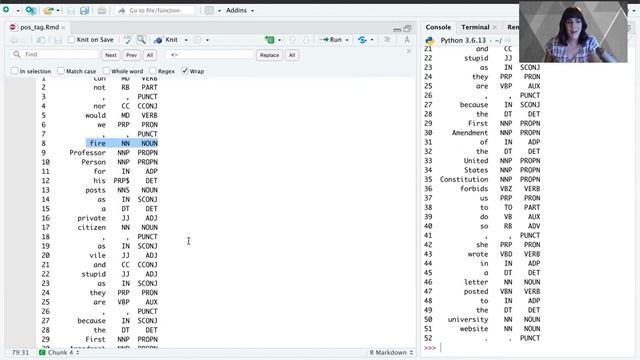Click the word 'Professor' in chunk output

click(x=87, y=153)
